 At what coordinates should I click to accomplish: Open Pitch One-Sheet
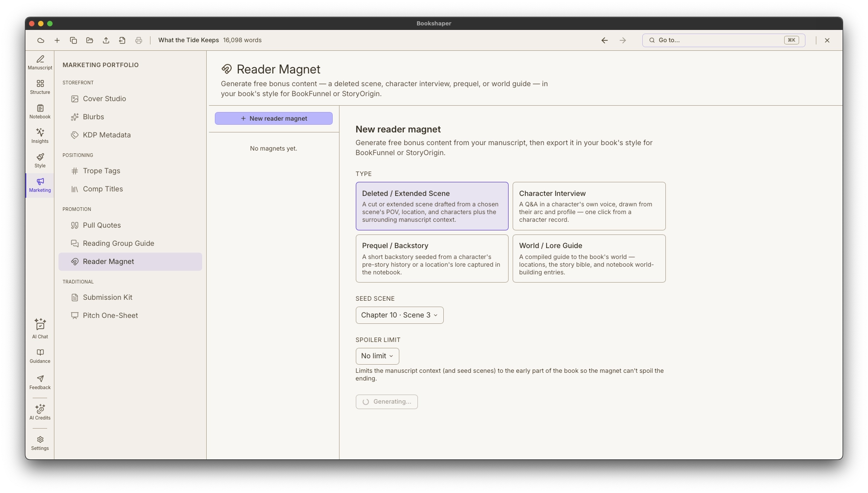130,316
